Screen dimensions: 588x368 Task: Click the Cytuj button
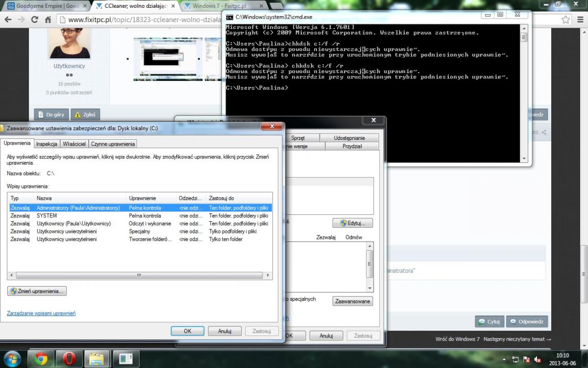pyautogui.click(x=490, y=322)
